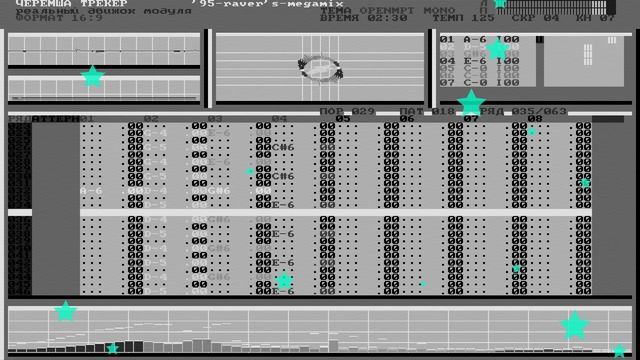Click the G#6 note in channel 03
This screenshot has width=640, height=360.
tap(219, 191)
